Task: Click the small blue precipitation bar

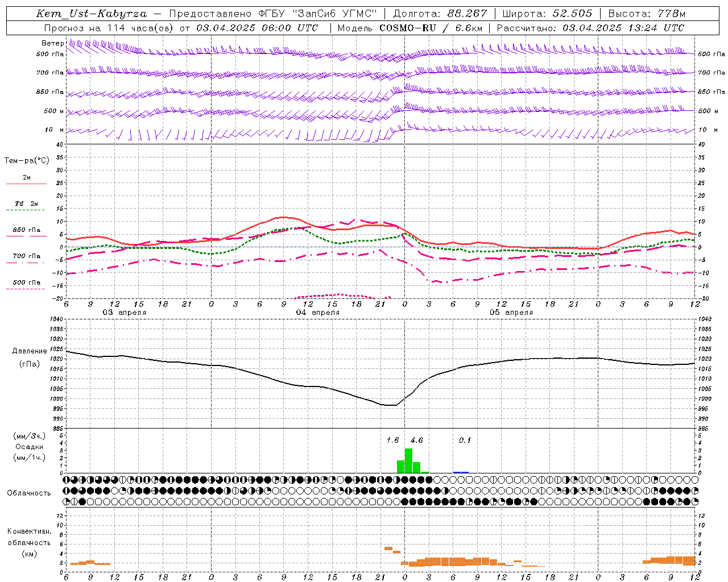Action: pyautogui.click(x=461, y=472)
